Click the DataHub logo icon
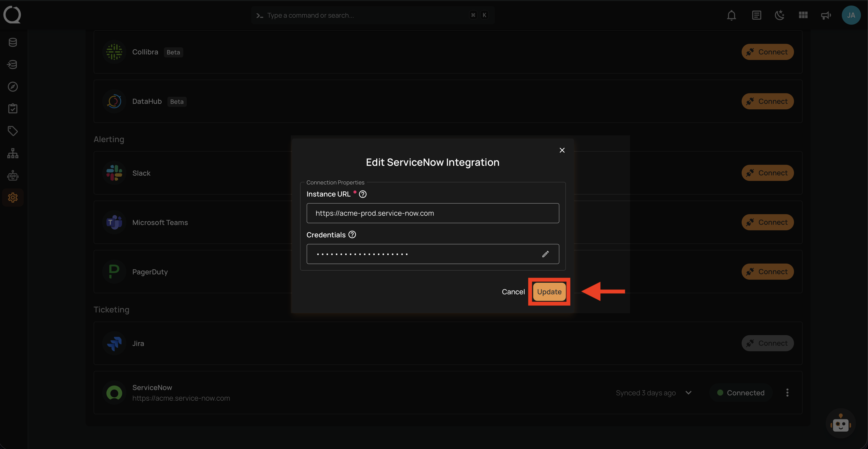 (114, 101)
